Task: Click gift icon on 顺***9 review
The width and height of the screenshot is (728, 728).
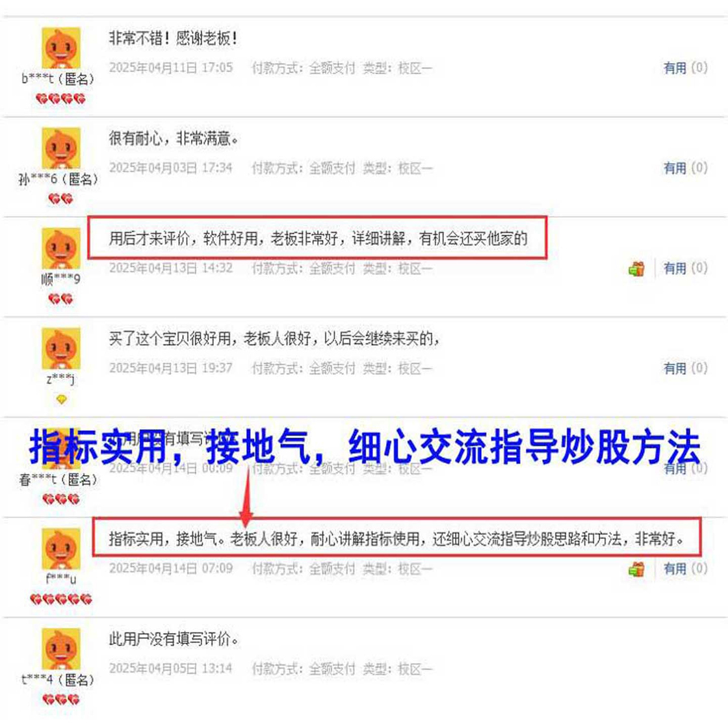Action: [636, 268]
